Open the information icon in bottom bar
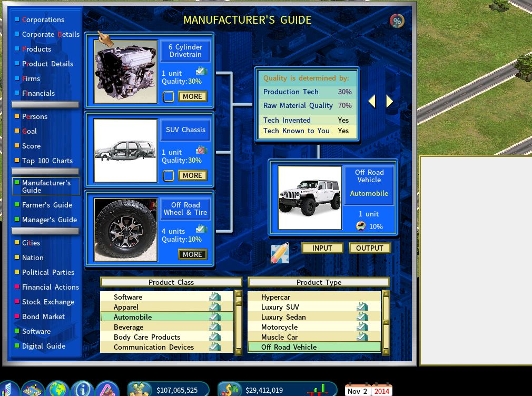This screenshot has height=396, width=532. point(83,389)
